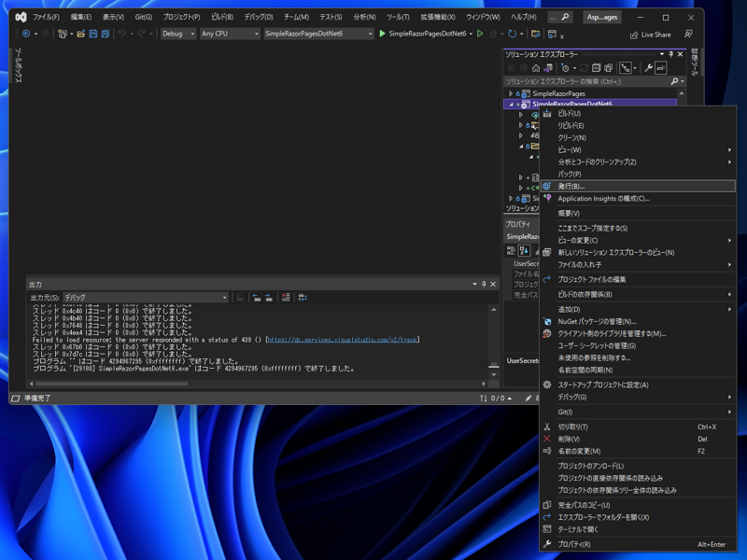The image size is (747, 560).
Task: Select プロパティ(R) at context menu bottom
Action: point(638,544)
